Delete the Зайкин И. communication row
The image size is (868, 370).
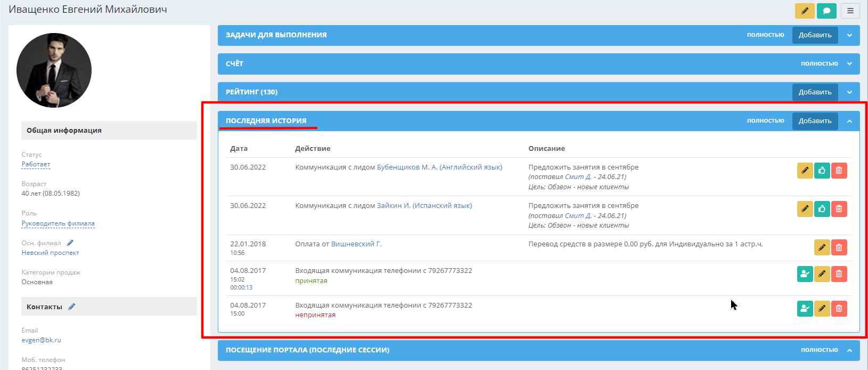839,209
